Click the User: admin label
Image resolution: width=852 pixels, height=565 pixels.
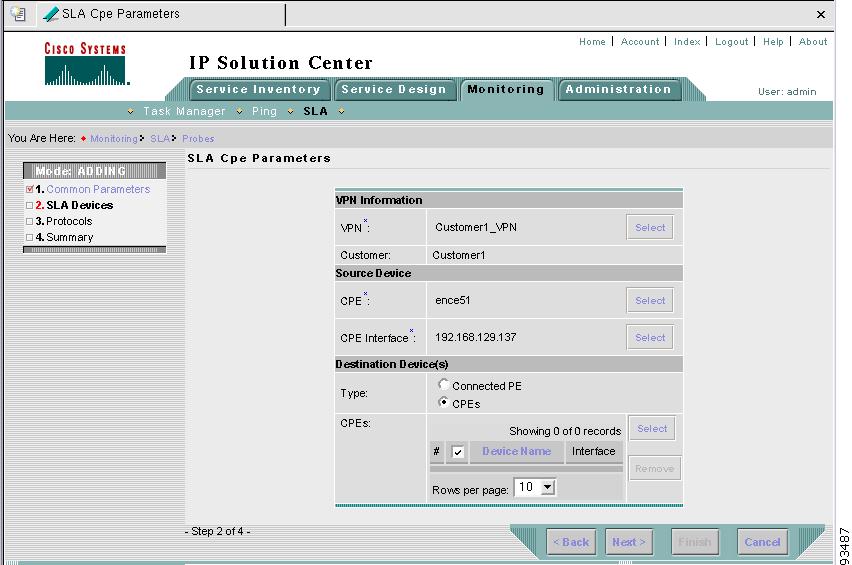coord(787,92)
